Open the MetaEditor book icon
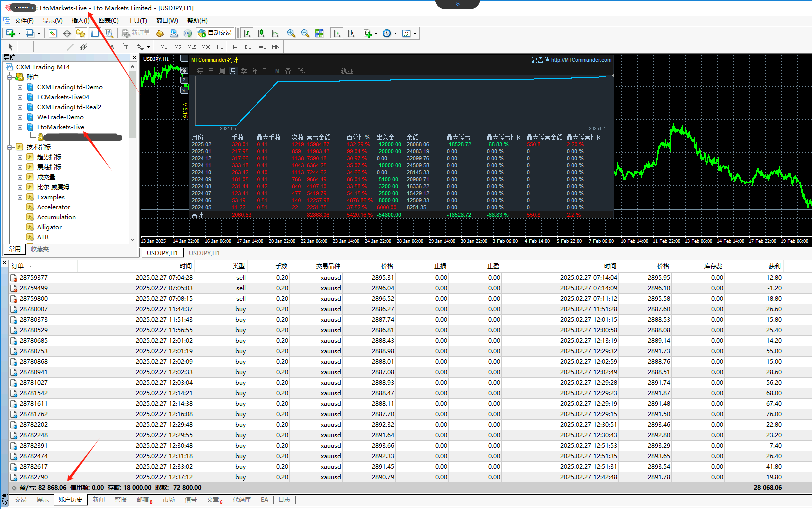The height and width of the screenshot is (509, 812). pyautogui.click(x=160, y=33)
